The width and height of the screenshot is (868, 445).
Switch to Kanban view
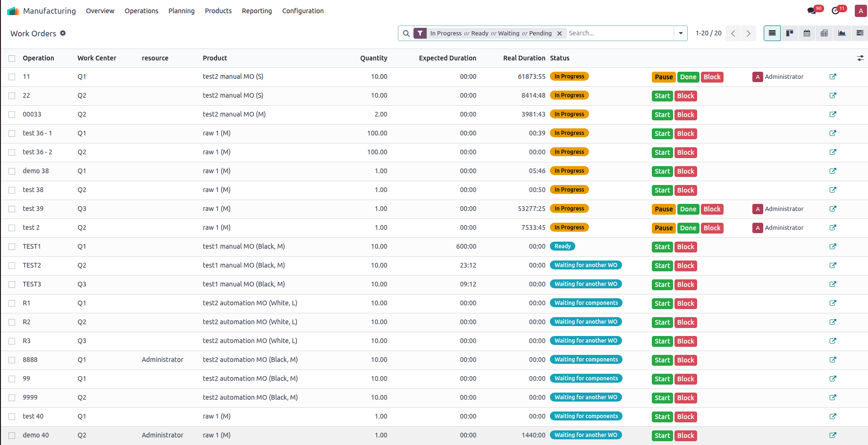click(789, 33)
